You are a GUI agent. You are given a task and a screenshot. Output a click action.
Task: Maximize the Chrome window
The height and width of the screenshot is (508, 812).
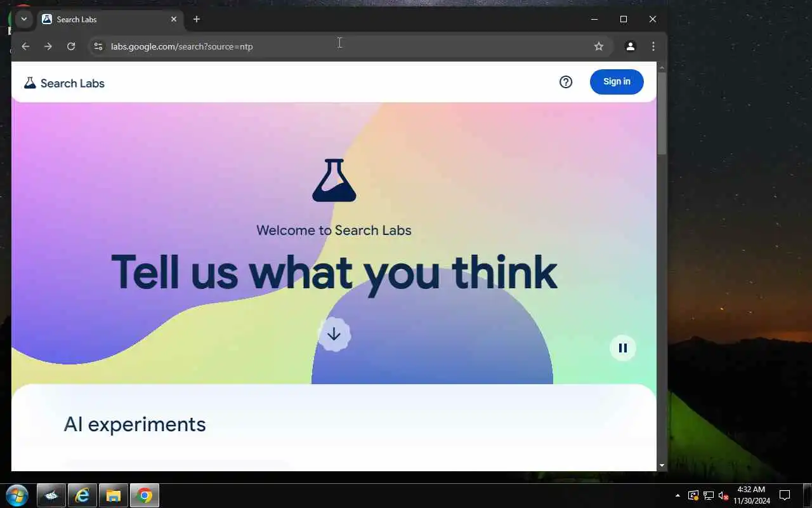tap(624, 19)
